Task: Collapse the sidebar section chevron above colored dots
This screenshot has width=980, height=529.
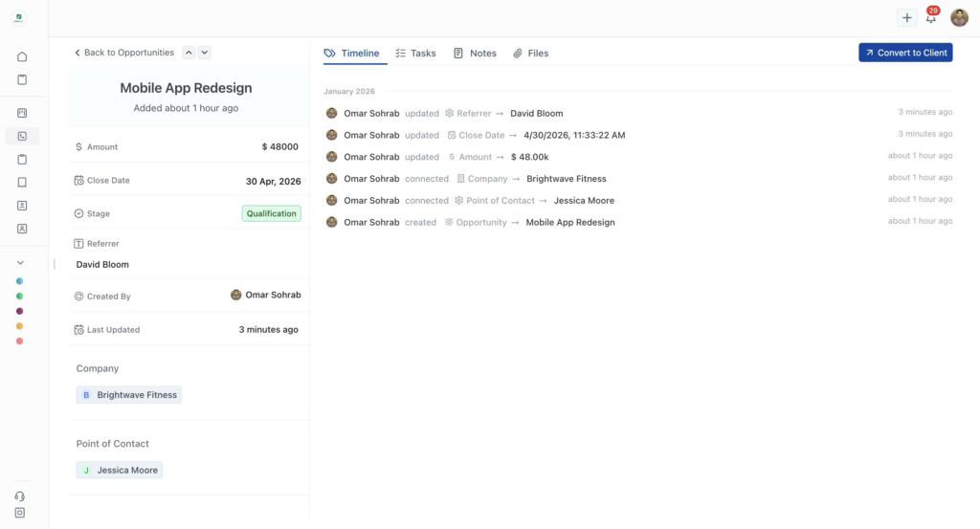Action: pos(20,262)
